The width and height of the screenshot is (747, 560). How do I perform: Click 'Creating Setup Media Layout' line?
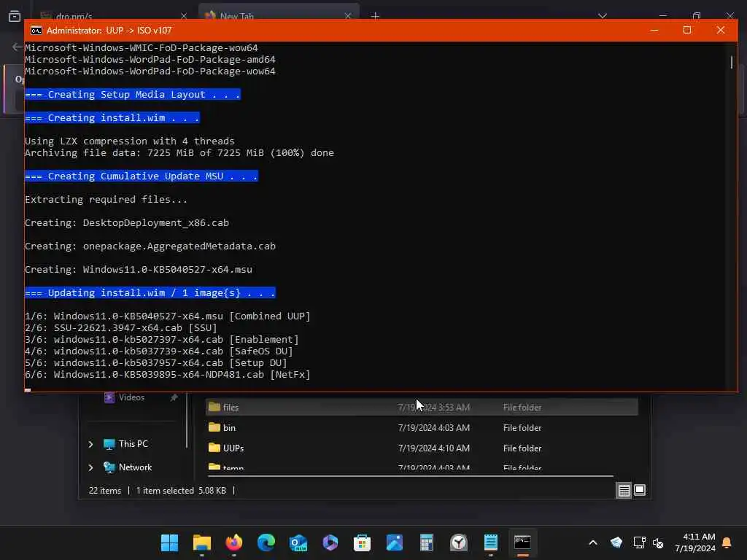click(x=133, y=94)
